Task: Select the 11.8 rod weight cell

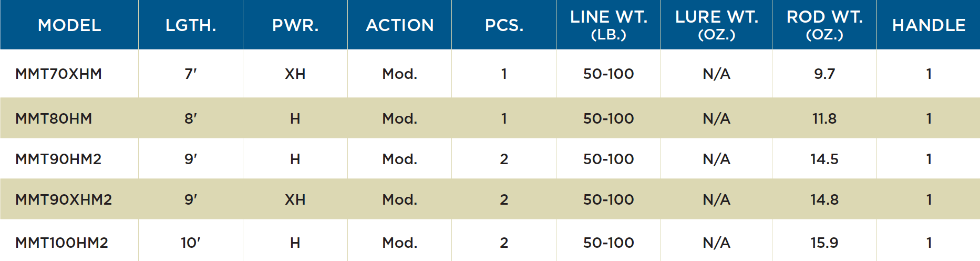Action: [x=824, y=118]
